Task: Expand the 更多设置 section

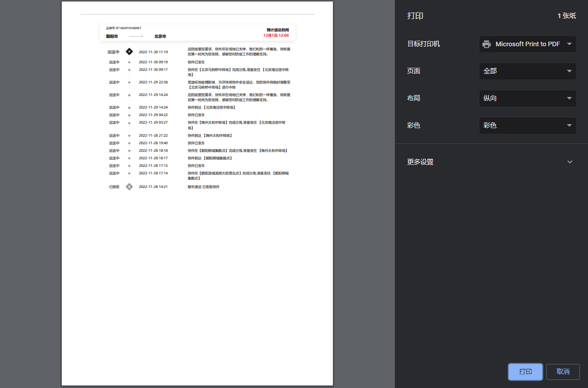Action: click(569, 162)
